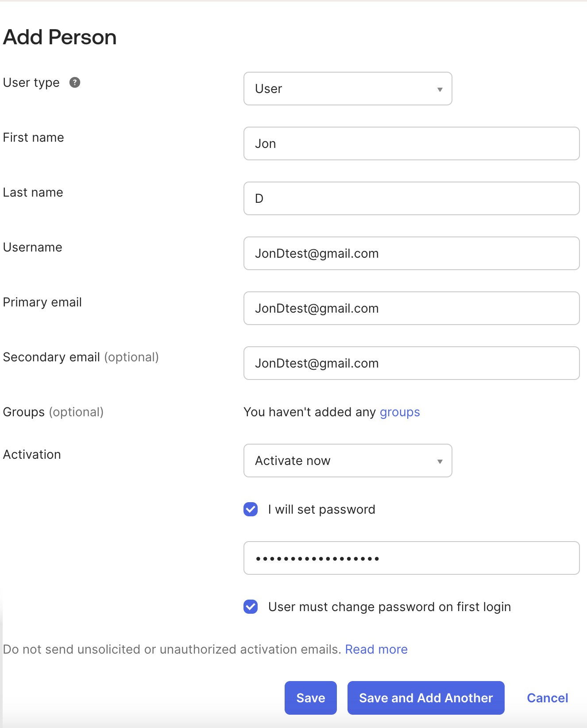This screenshot has width=587, height=728.
Task: Click the User type help icon
Action: [74, 82]
